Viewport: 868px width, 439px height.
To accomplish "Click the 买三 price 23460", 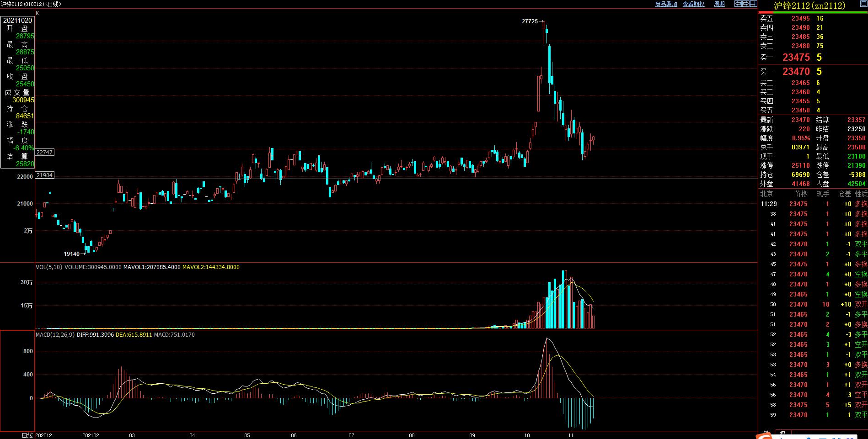I will [801, 92].
